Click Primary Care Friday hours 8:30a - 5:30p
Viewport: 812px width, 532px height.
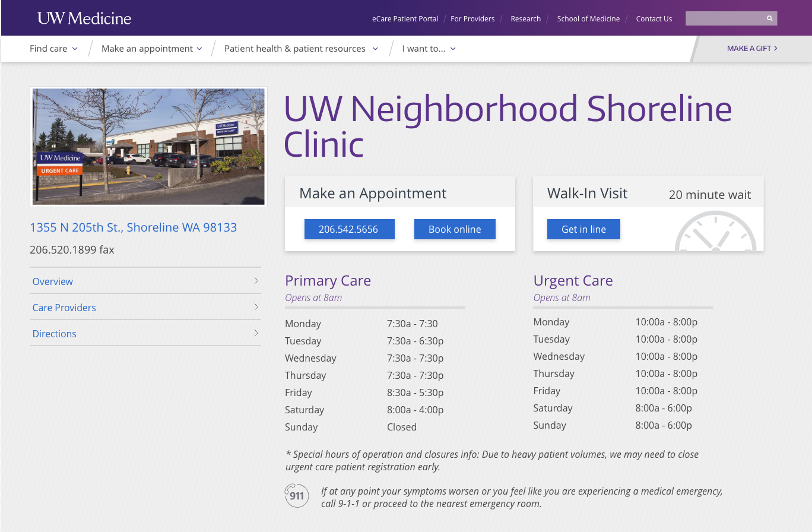tap(415, 392)
